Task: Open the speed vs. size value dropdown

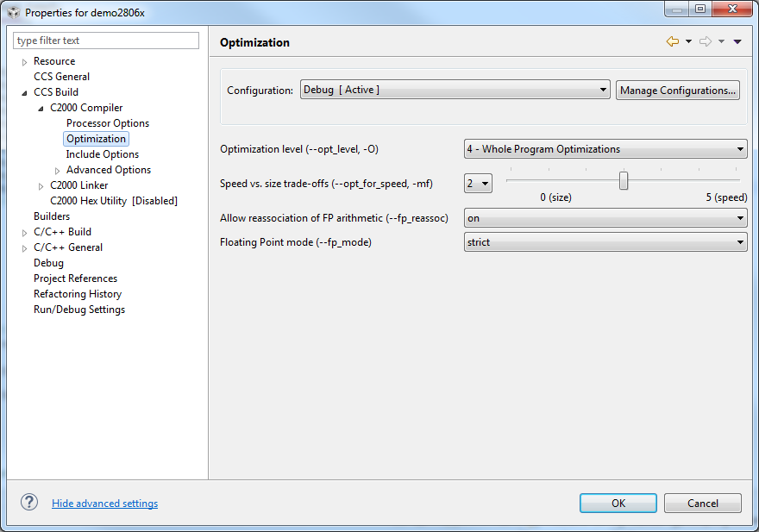Action: click(x=478, y=184)
